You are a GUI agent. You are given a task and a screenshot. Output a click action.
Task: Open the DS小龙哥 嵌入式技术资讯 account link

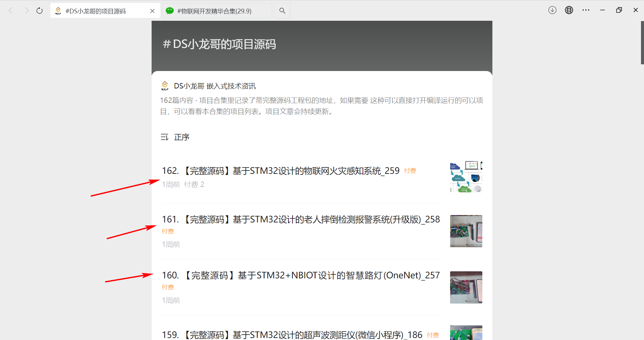pyautogui.click(x=215, y=86)
